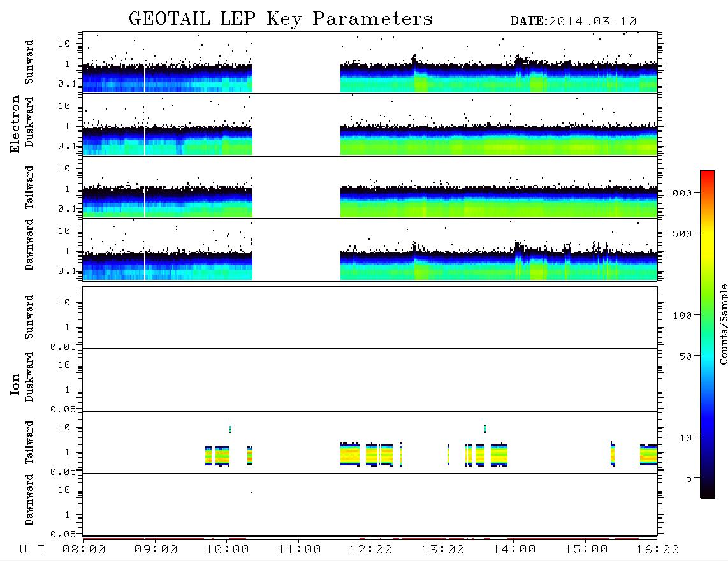728x561 pixels.
Task: Click the Ion Tailward data burst near 12:00
Action: (x=379, y=455)
